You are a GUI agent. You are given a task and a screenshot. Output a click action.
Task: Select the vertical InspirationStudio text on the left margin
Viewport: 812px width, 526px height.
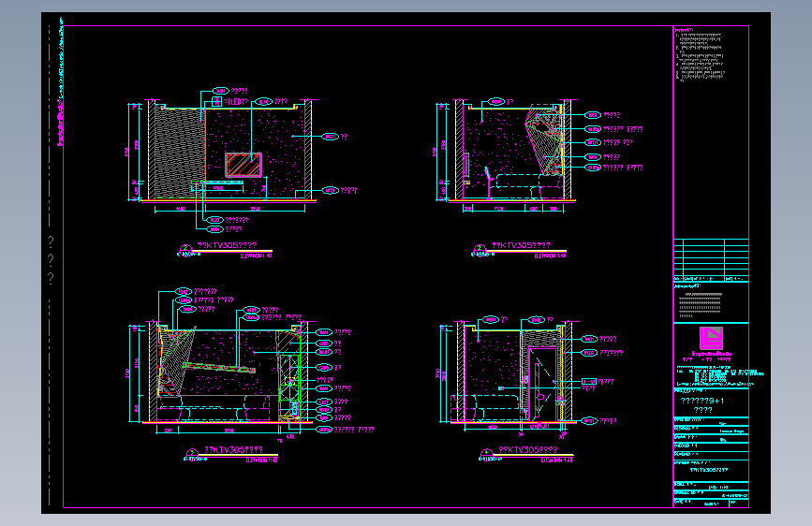click(x=60, y=123)
